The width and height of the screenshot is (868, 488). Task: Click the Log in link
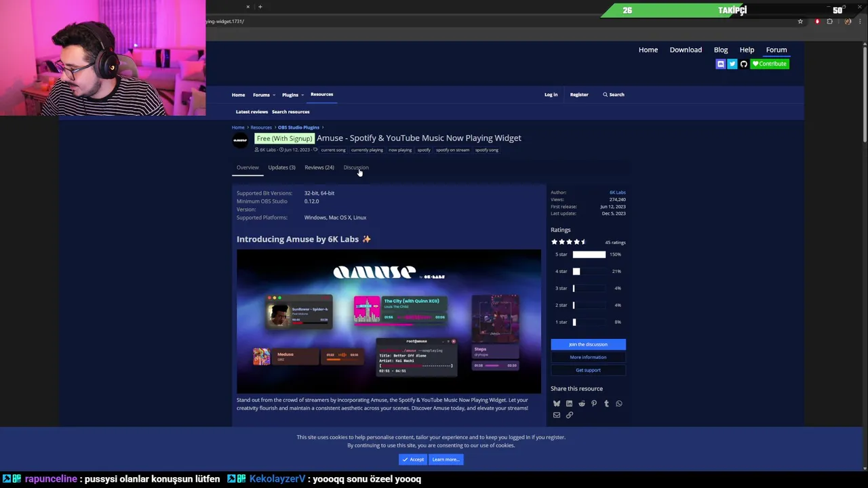pos(551,94)
